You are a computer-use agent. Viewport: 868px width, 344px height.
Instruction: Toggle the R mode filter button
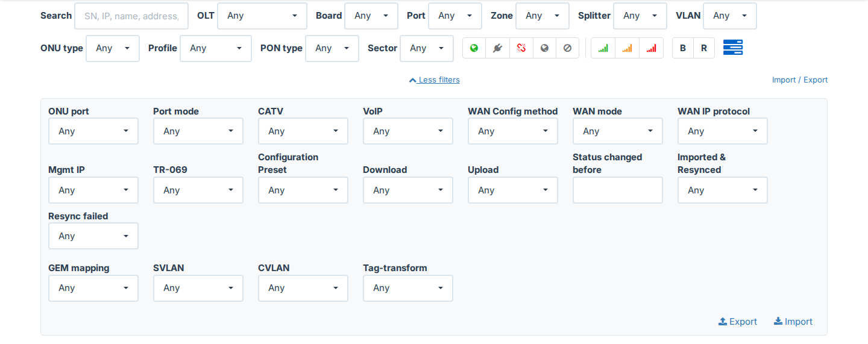704,48
